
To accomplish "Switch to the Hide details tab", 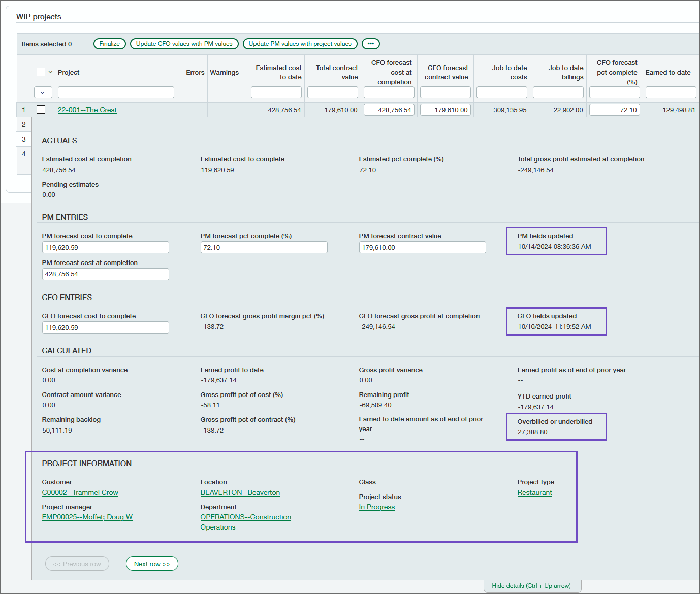I will tap(531, 585).
